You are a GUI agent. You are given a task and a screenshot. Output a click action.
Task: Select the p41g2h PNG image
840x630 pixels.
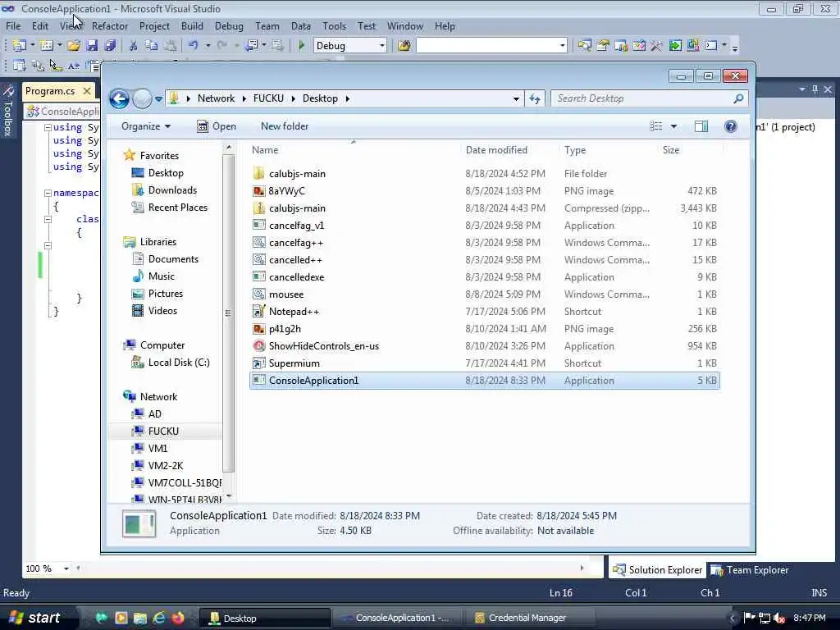point(485,329)
